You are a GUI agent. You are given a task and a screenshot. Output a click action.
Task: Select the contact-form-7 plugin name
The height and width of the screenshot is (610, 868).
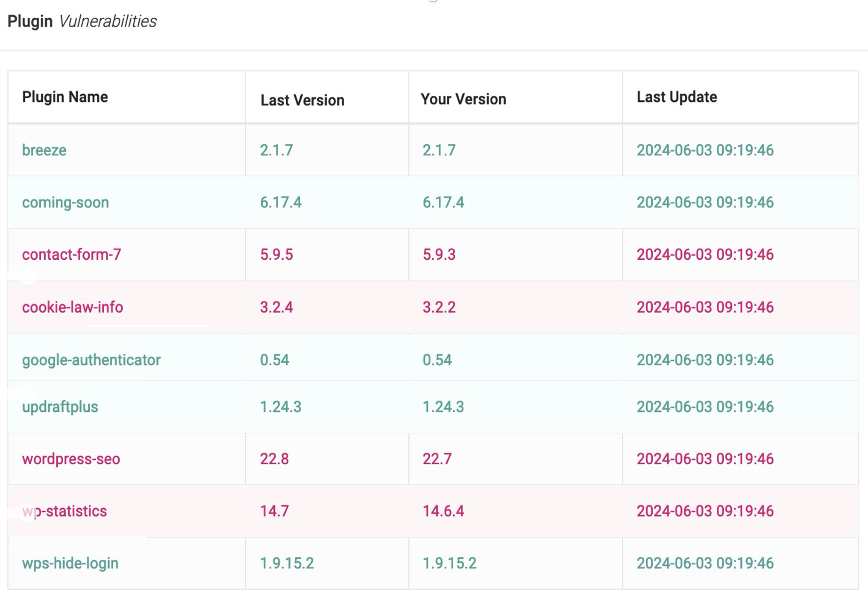coord(71,255)
